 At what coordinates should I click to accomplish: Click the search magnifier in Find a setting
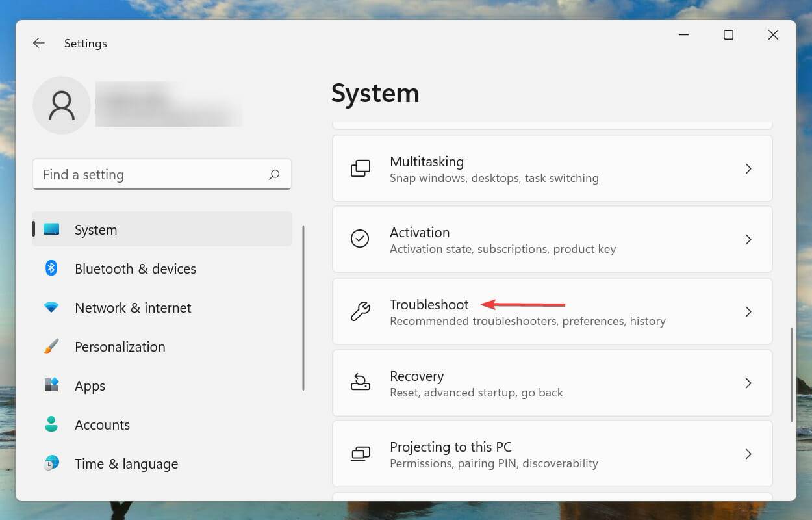[275, 174]
